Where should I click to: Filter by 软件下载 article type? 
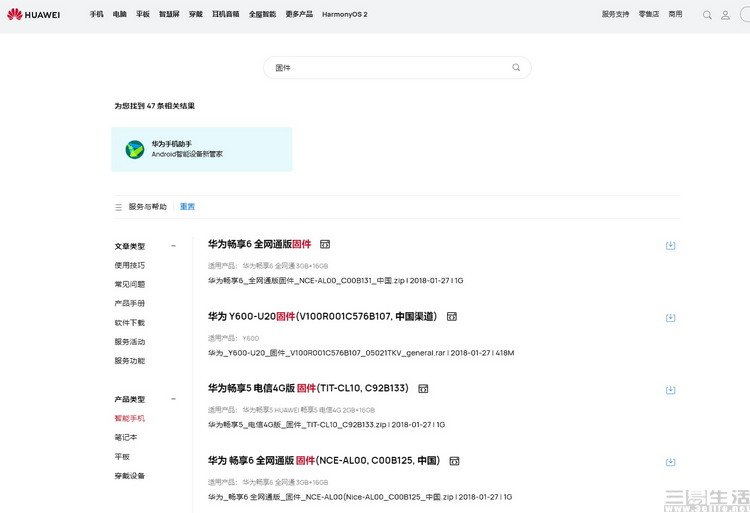(130, 323)
